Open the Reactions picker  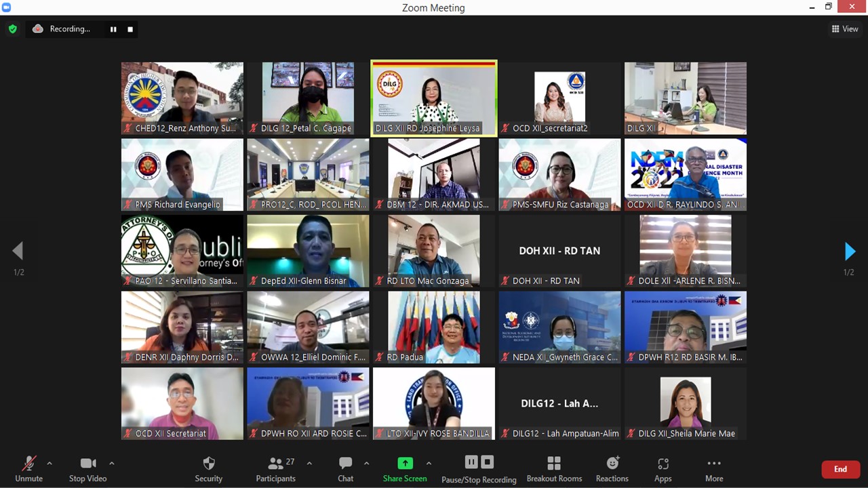(612, 468)
